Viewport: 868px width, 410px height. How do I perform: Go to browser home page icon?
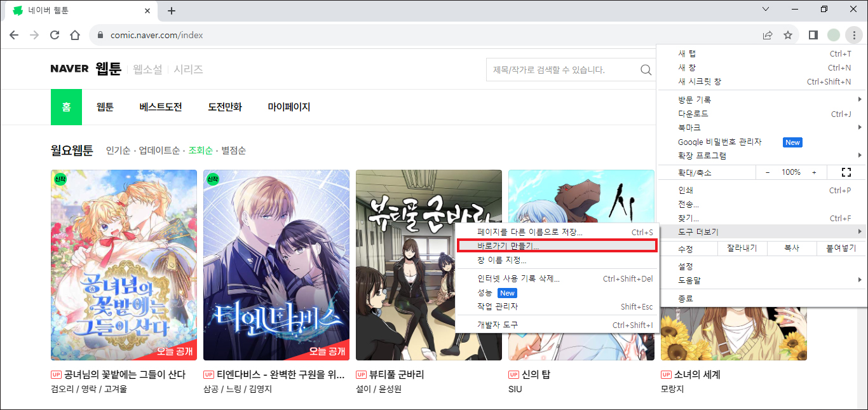75,35
